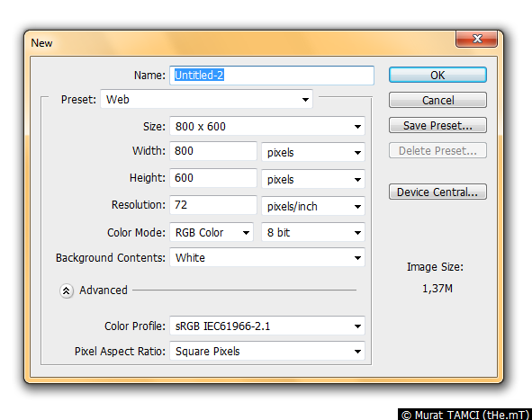Open the Background Contents White dropdown
The width and height of the screenshot is (532, 420).
267,257
